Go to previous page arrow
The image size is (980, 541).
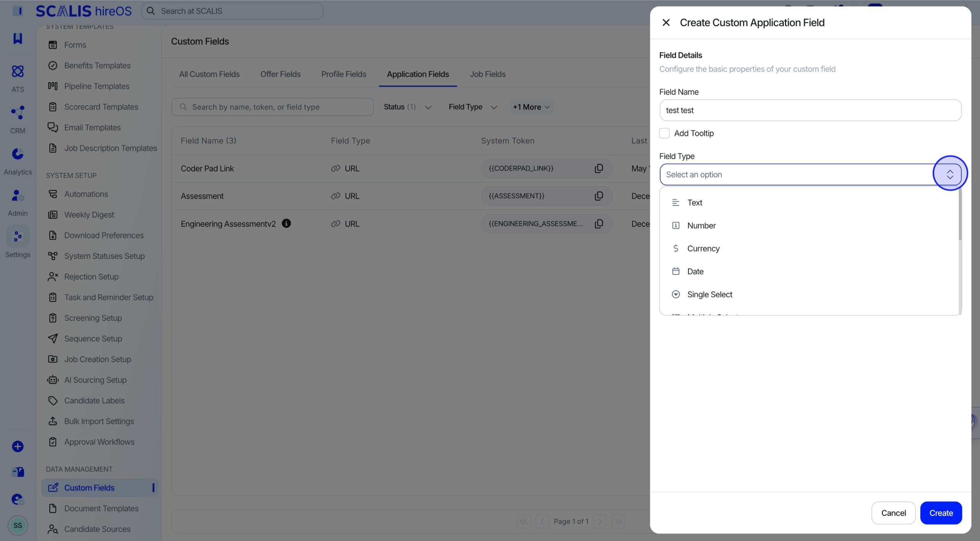pyautogui.click(x=542, y=521)
